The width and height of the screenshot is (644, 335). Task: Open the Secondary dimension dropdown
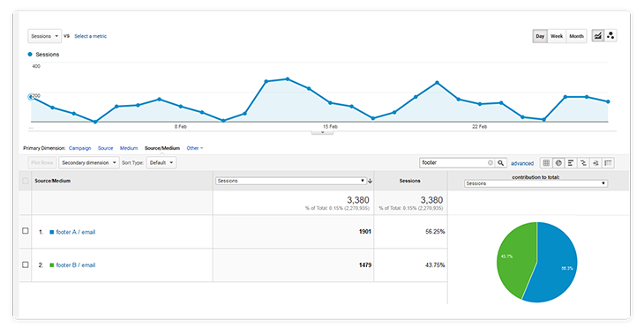(89, 163)
